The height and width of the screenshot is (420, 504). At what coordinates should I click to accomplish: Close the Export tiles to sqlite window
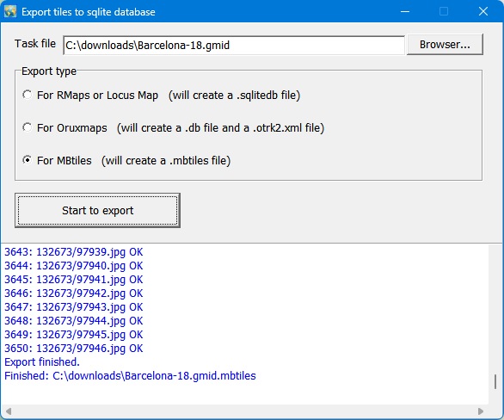click(483, 11)
